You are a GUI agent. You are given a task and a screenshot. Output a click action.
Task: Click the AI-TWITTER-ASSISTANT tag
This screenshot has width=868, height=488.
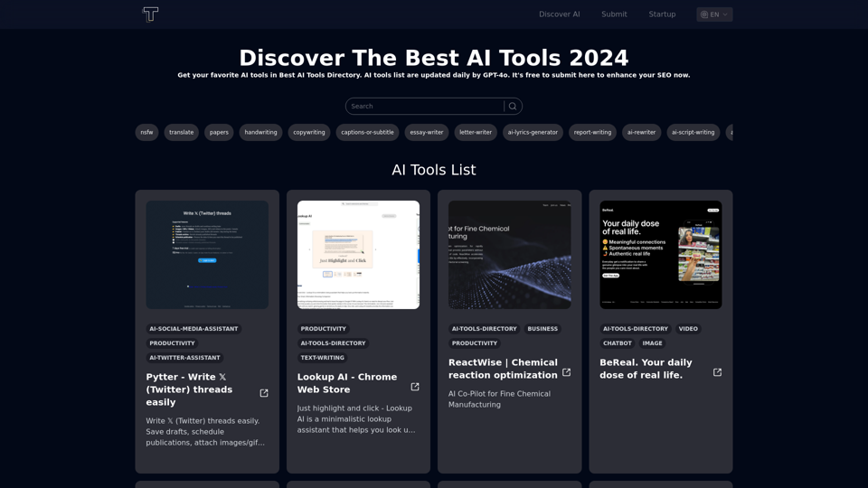tap(184, 358)
